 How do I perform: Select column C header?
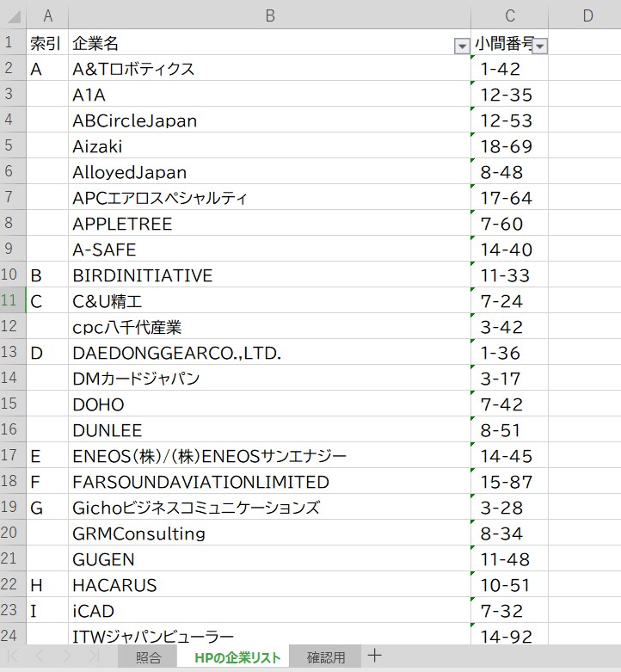[510, 15]
